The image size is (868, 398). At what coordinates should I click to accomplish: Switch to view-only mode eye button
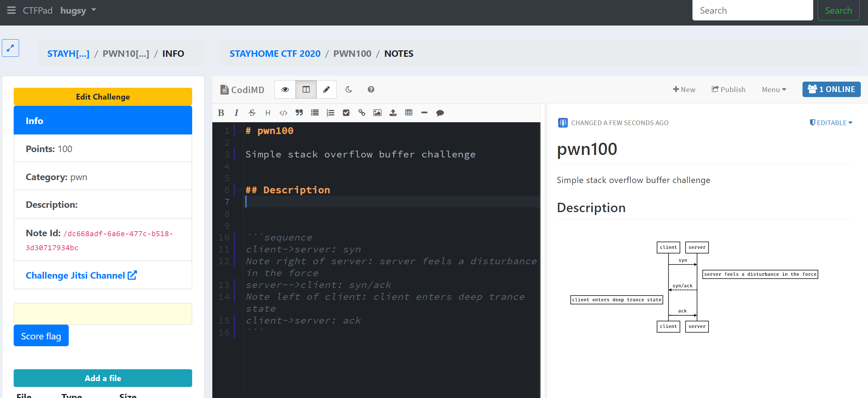pyautogui.click(x=285, y=90)
